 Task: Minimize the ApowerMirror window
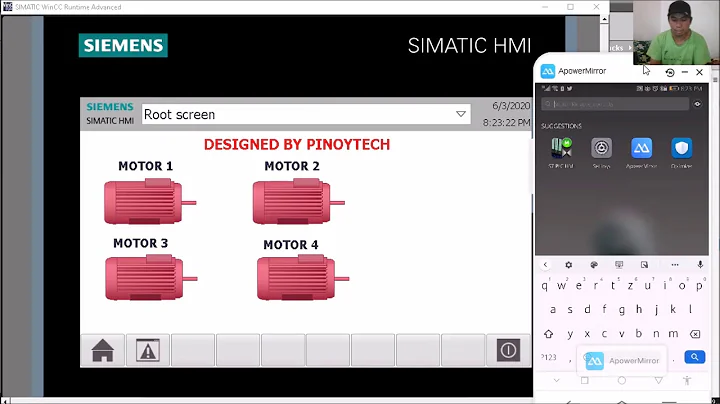pyautogui.click(x=685, y=72)
